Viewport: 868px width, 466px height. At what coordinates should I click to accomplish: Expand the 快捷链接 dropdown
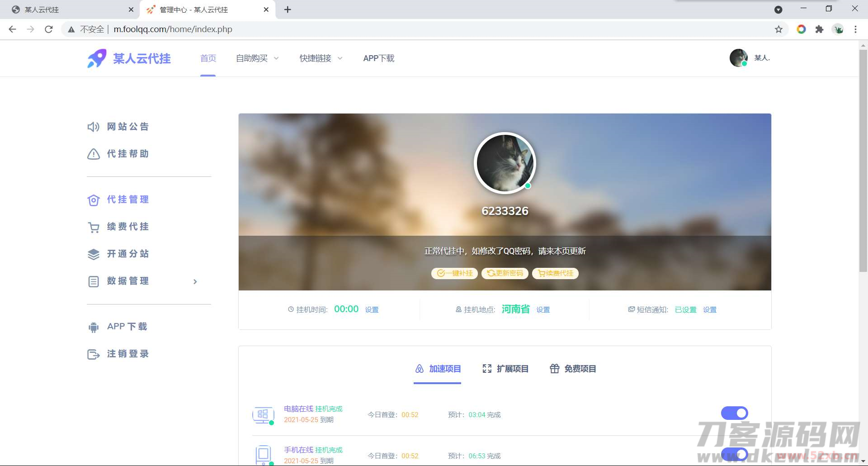click(x=320, y=58)
